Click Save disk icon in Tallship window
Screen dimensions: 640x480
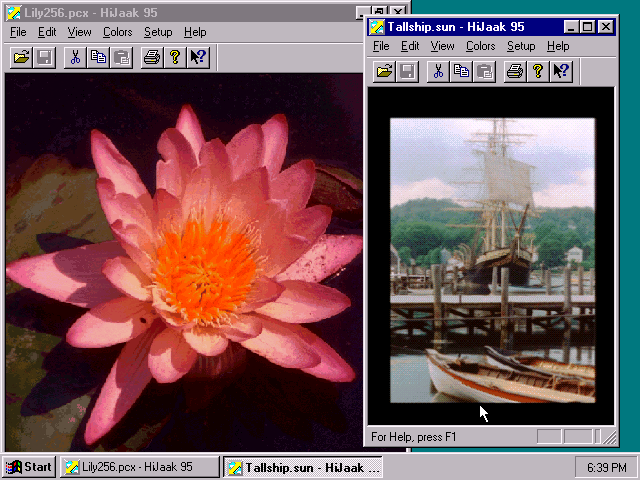407,71
